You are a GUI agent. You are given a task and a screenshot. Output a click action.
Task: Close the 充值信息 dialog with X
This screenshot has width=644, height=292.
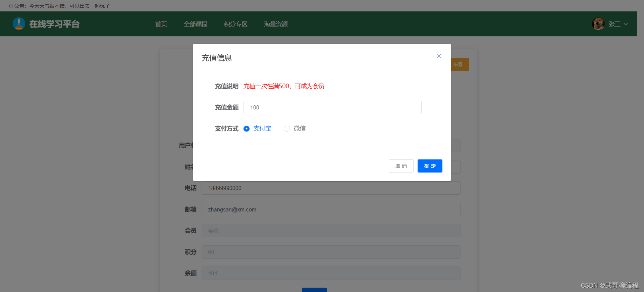point(439,56)
